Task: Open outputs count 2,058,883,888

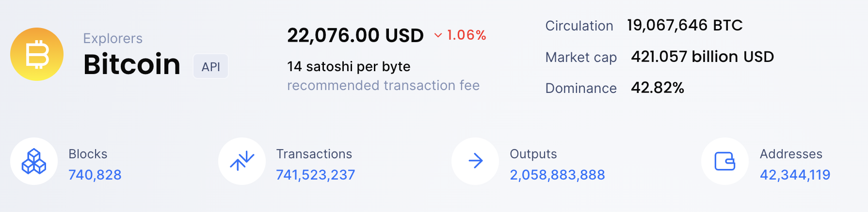Action: point(557,175)
